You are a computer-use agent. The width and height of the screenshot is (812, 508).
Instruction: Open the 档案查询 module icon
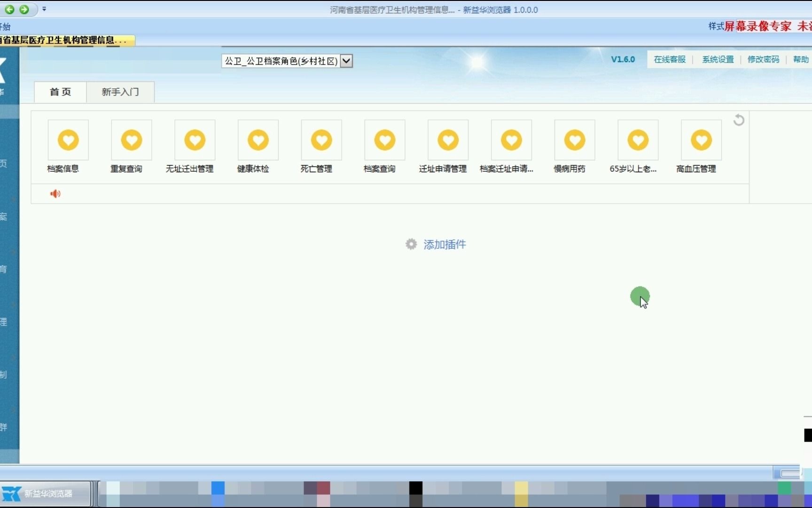pos(385,140)
